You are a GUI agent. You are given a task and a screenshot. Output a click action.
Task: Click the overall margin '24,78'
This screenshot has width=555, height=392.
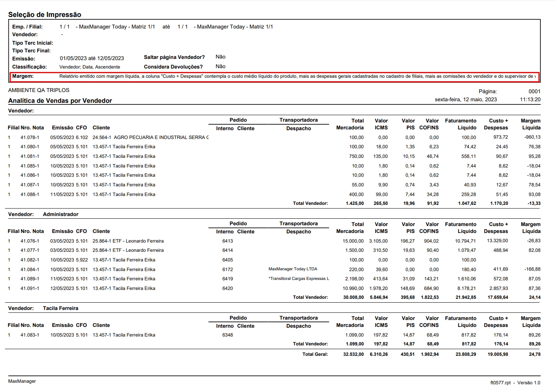tap(535, 354)
